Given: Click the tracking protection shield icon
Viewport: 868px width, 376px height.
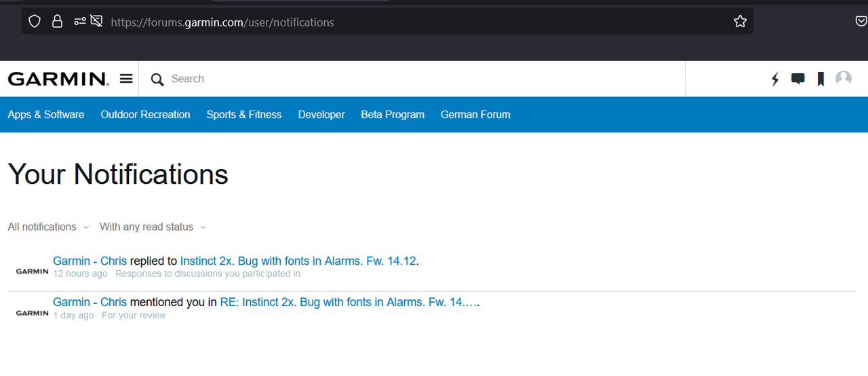Looking at the screenshot, I should click(35, 22).
